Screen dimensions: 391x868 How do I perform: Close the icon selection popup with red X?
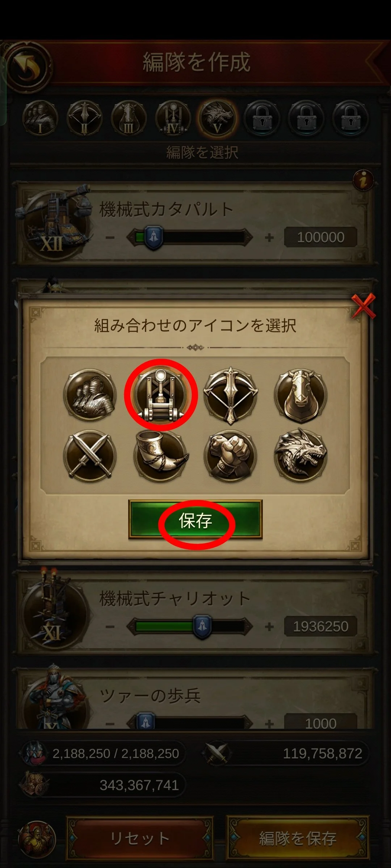pos(363,306)
